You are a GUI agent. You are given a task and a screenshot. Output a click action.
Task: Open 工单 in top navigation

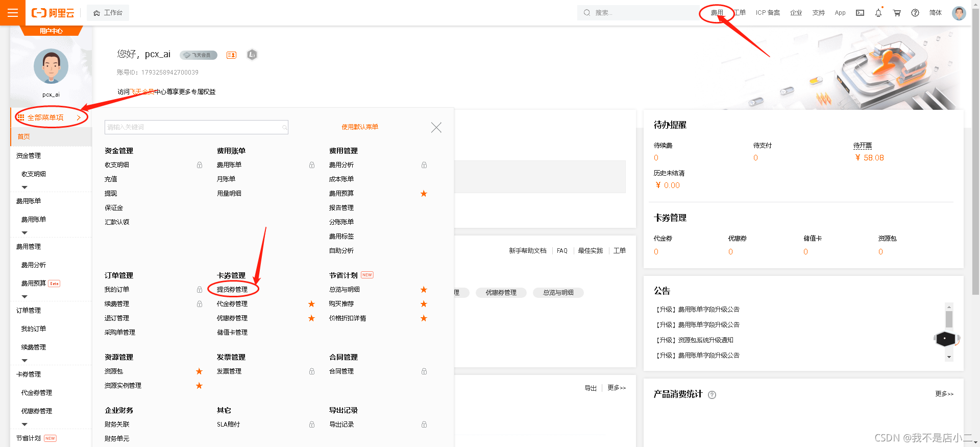tap(740, 13)
